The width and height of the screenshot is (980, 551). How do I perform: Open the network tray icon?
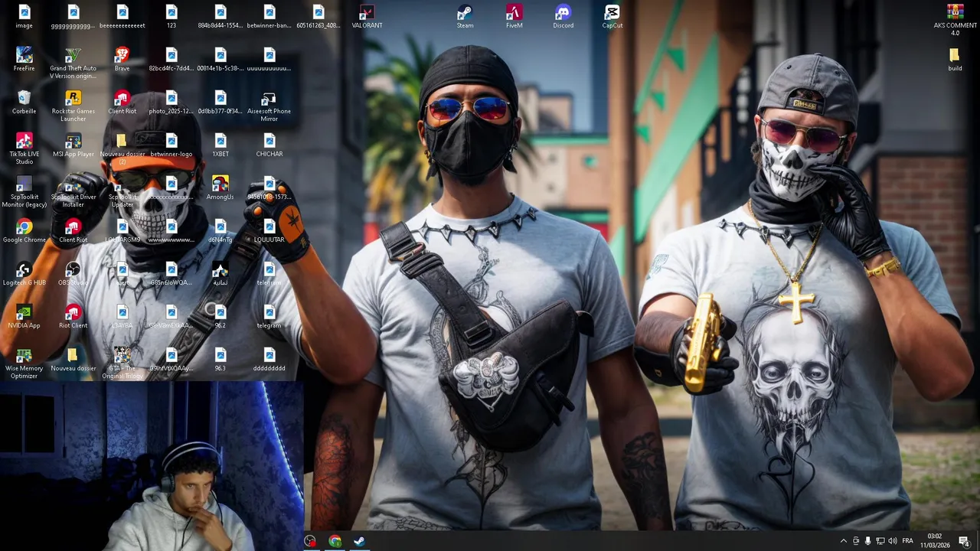click(880, 541)
